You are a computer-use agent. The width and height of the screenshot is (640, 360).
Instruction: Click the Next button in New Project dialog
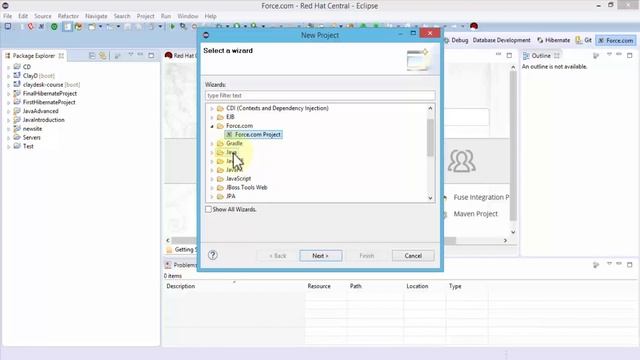tap(320, 256)
